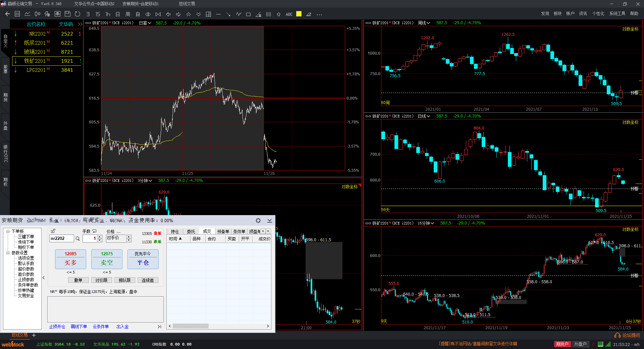Click the contract search magnifier icon
This screenshot has height=349, width=644.
pyautogui.click(x=77, y=239)
